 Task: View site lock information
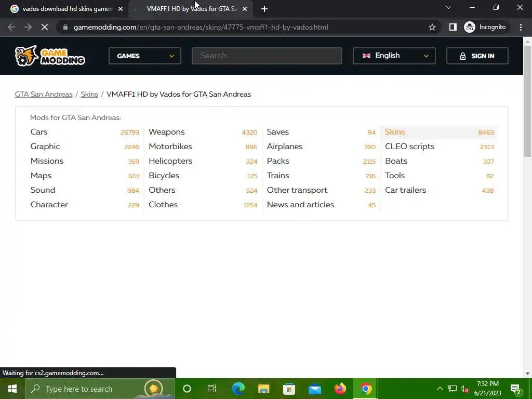65,27
